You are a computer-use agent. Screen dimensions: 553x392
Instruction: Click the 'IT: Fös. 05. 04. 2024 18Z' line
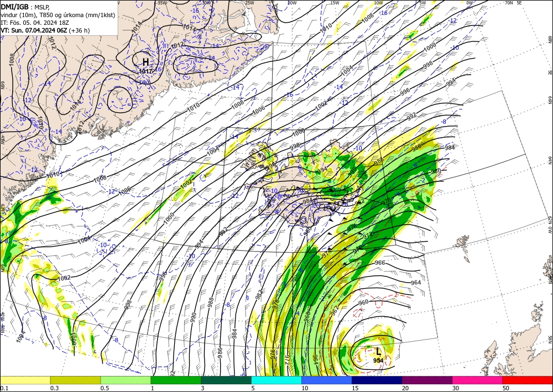34,23
